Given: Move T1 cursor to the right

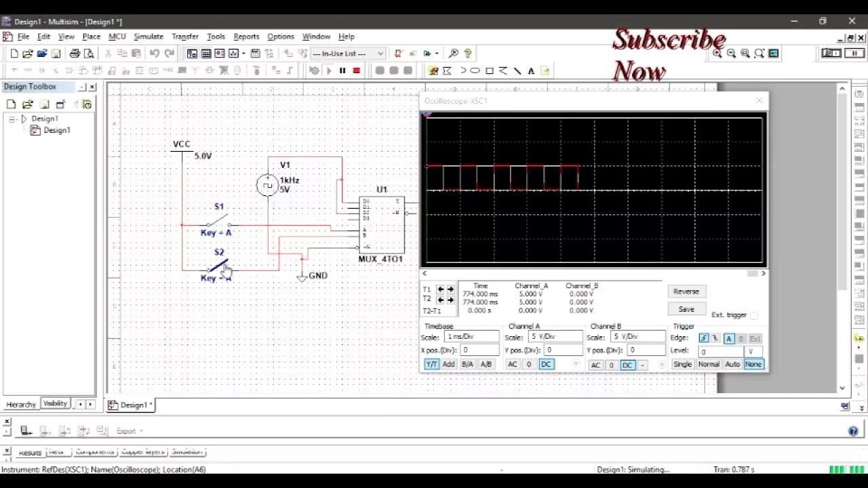Looking at the screenshot, I should coord(450,289).
